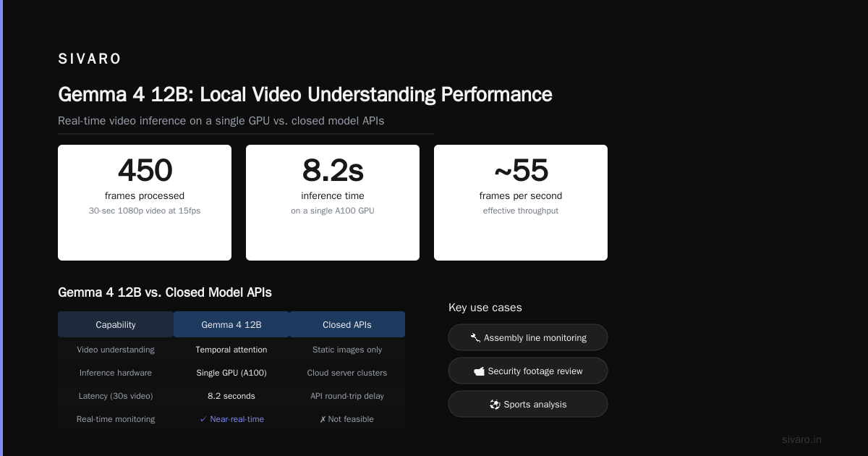
Task: Click the 'Static images only' cell
Action: coord(347,350)
